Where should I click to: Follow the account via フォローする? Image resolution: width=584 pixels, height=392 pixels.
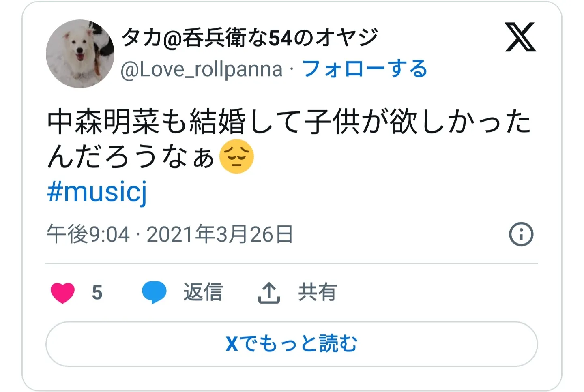pyautogui.click(x=365, y=69)
